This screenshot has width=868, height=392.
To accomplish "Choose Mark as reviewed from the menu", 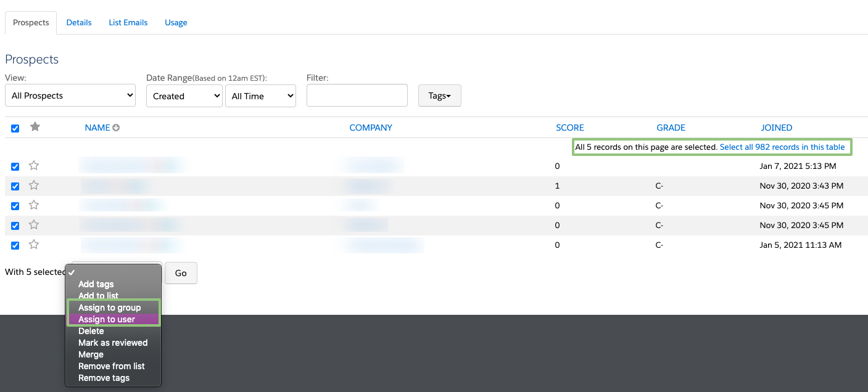I will [x=113, y=343].
